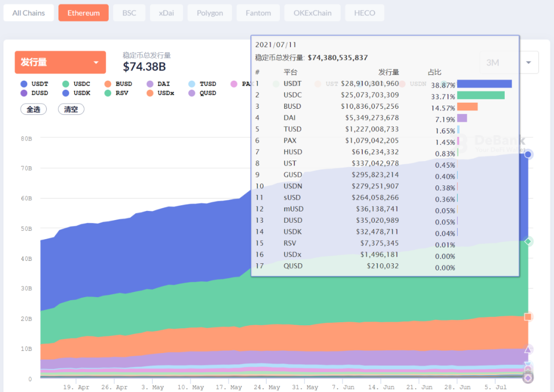554x392 pixels.
Task: Toggle BUSD series in the legend
Action: [x=118, y=84]
